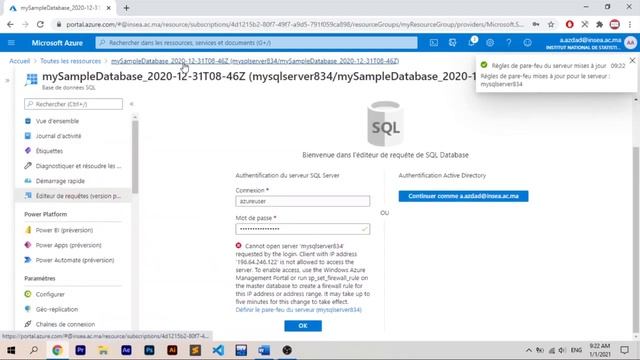Open Power Apps (préversion)
This screenshot has height=360, width=640.
pos(68,245)
